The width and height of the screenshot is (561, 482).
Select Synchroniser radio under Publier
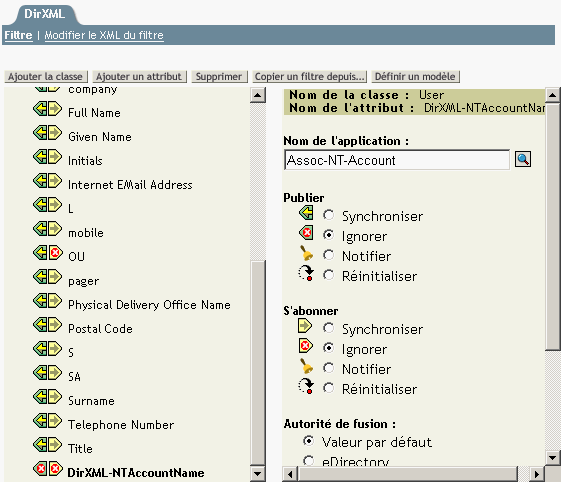(328, 215)
